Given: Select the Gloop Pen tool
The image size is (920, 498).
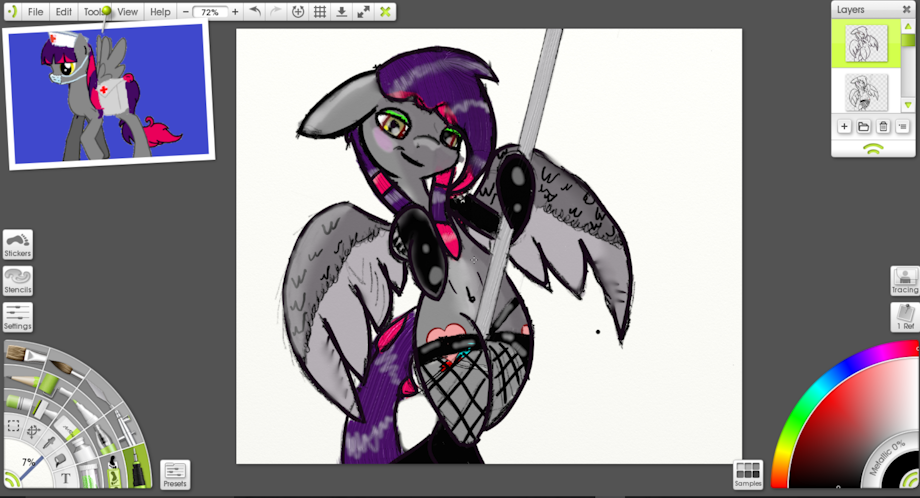Looking at the screenshot, I should (x=104, y=438).
